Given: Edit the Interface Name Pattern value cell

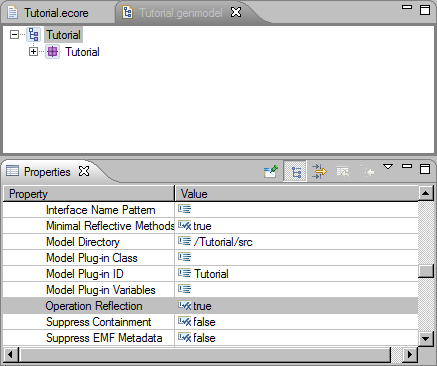Looking at the screenshot, I should [297, 210].
